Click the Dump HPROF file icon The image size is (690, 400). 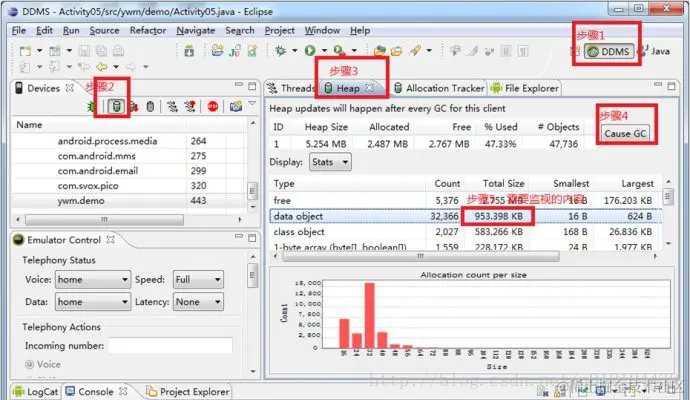tap(134, 106)
